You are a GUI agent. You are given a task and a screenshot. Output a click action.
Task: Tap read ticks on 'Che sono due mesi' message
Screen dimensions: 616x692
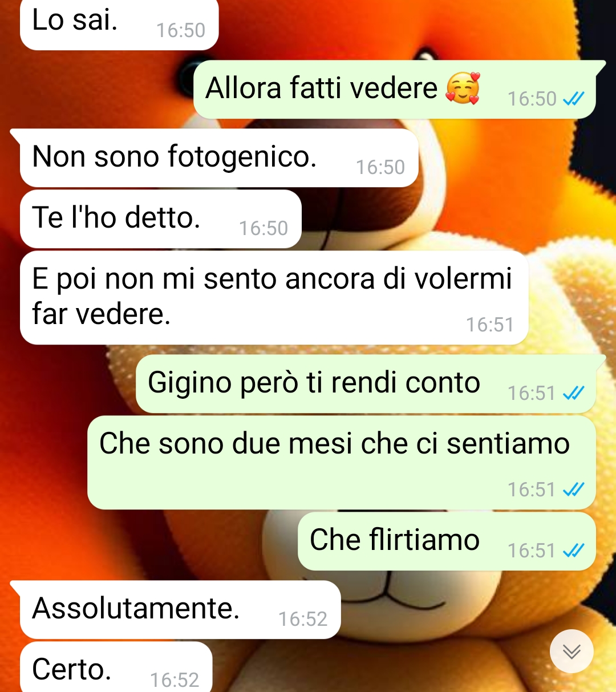[573, 489]
